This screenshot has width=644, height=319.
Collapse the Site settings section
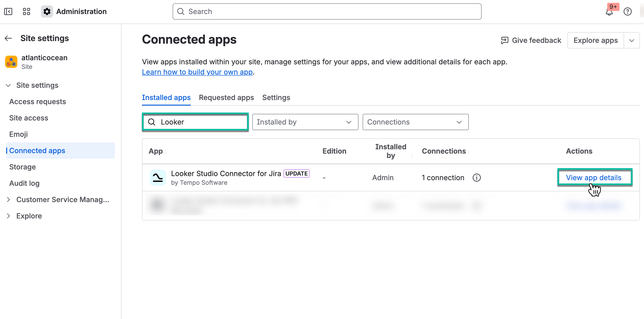8,85
